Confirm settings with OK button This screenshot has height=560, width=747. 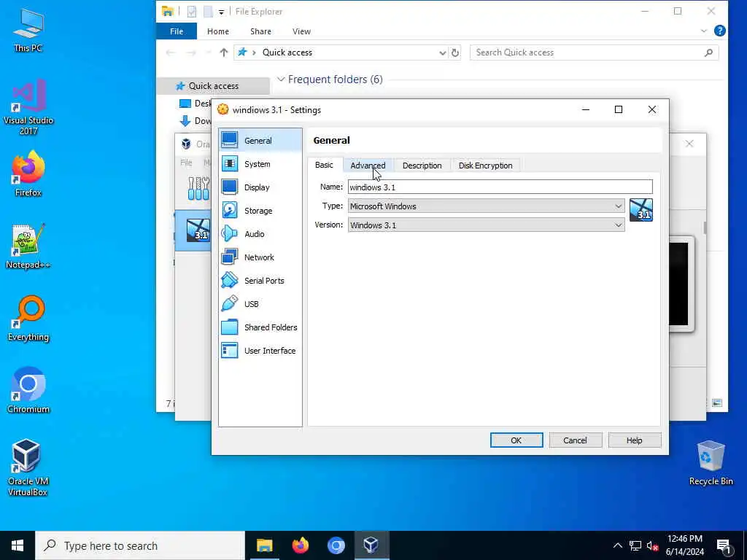[x=516, y=440]
